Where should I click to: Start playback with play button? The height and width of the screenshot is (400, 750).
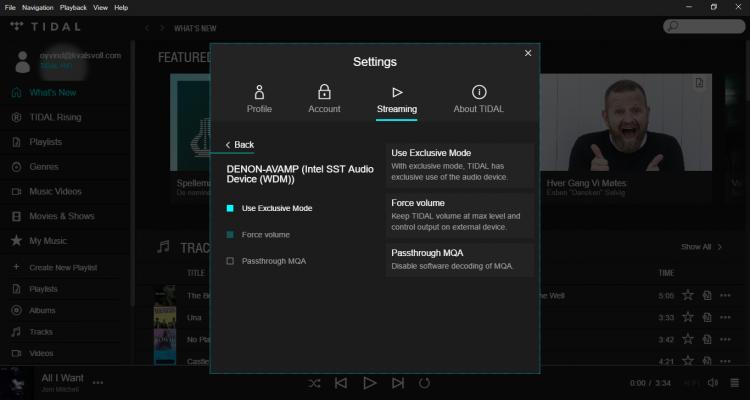[x=369, y=383]
